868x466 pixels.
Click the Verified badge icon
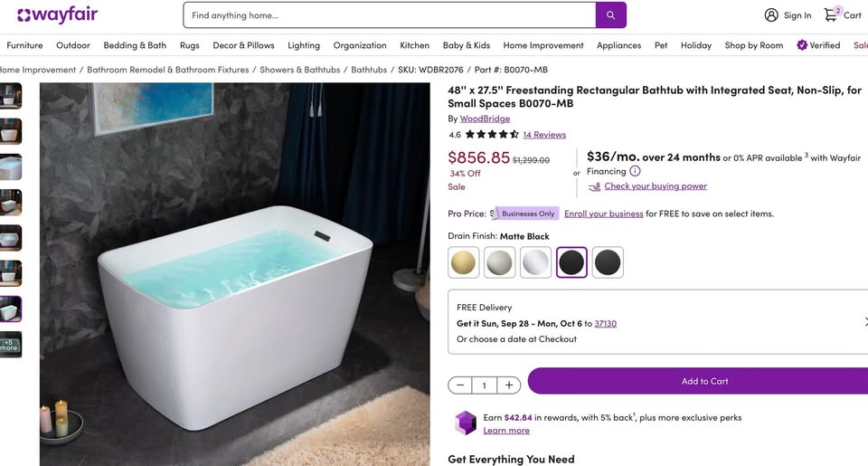802,45
